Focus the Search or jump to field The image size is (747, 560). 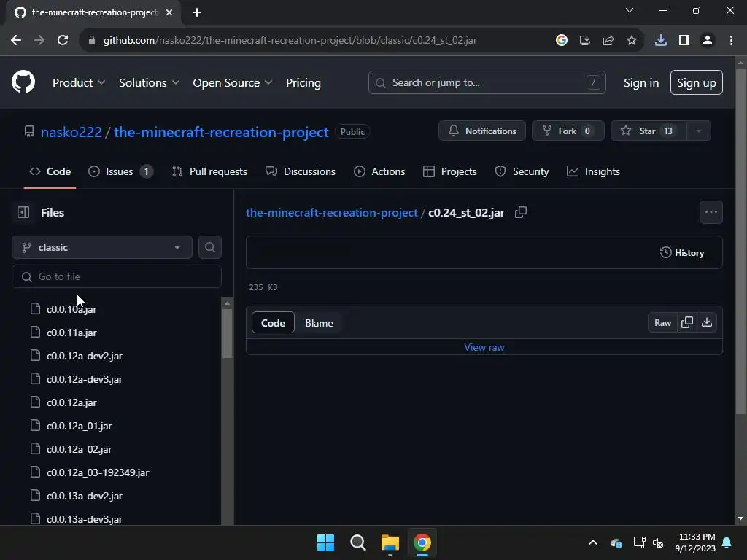[487, 82]
